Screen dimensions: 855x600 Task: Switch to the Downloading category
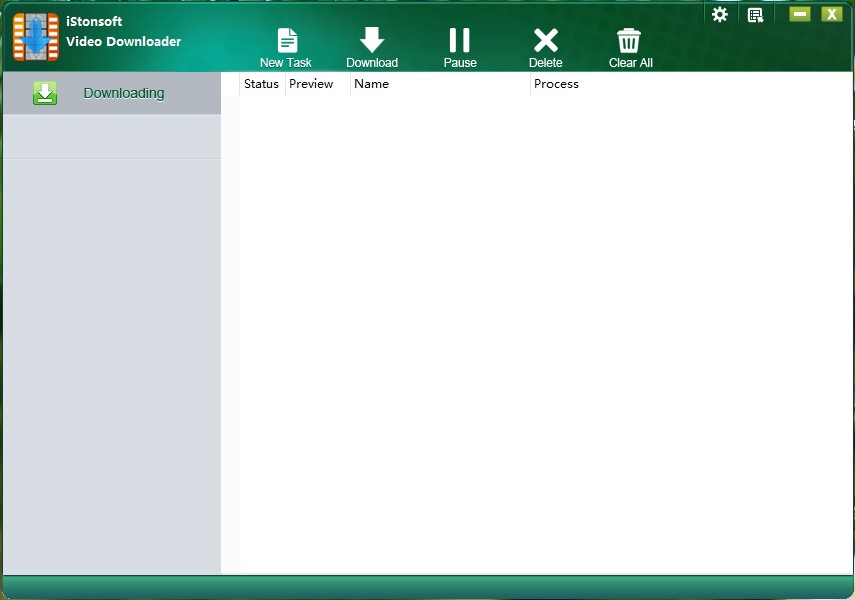(x=123, y=92)
